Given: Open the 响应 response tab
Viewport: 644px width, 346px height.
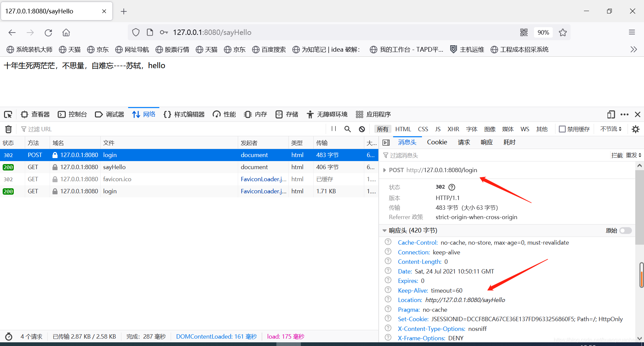Looking at the screenshot, I should pyautogui.click(x=487, y=142).
